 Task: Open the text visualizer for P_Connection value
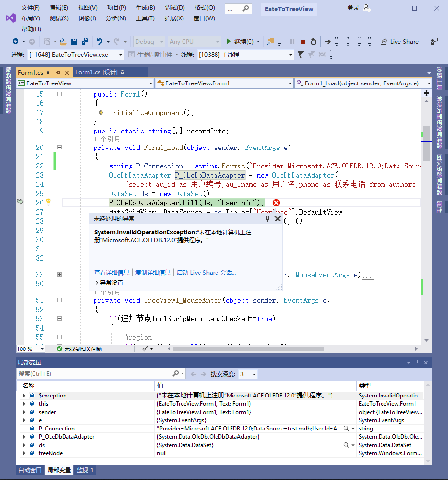(346, 429)
